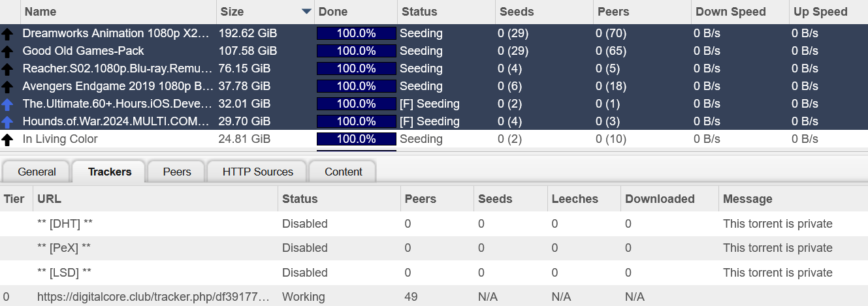
Task: Open the HTTP Sources tab
Action: (x=257, y=172)
